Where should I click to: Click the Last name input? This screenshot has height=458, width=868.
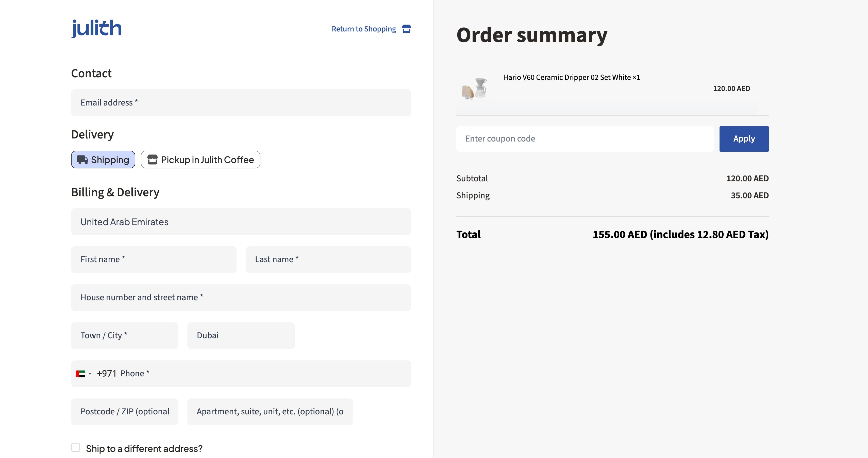[328, 260]
